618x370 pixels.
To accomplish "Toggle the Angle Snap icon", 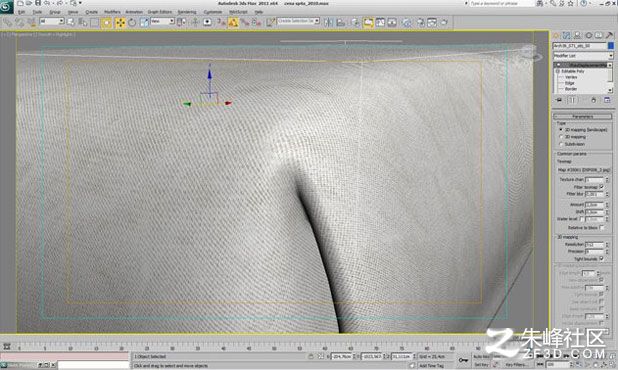I will pos(233,22).
